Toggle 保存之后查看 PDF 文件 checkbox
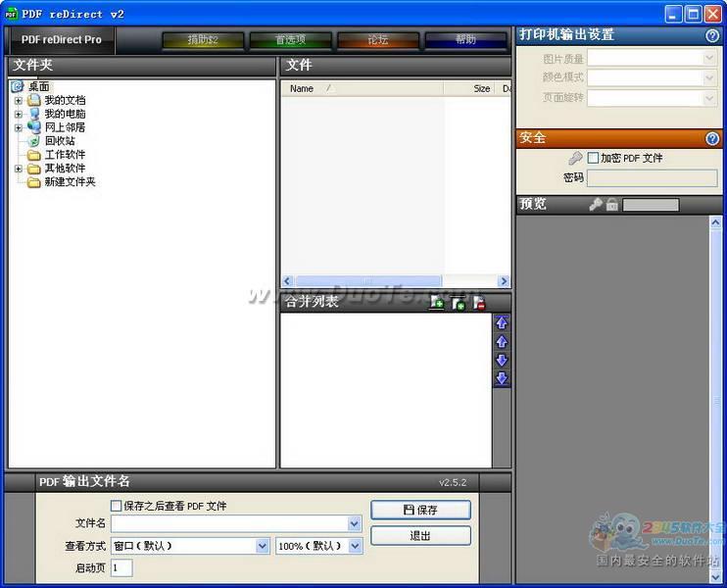Screen dimensions: 727x588 click(x=116, y=506)
